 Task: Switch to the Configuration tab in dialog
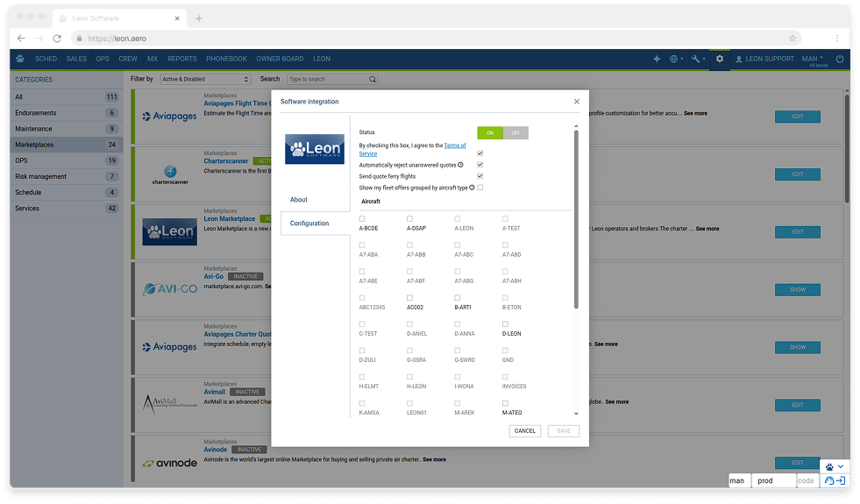315,224
